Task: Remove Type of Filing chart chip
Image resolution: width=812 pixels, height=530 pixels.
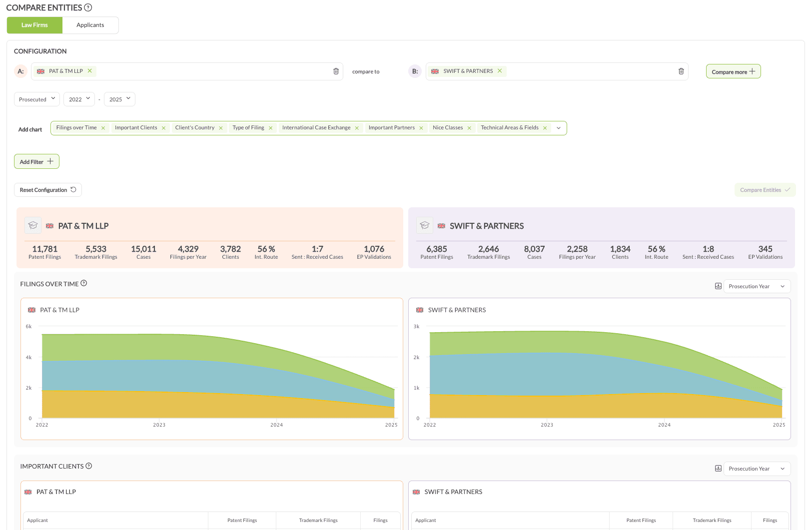Action: (x=271, y=128)
